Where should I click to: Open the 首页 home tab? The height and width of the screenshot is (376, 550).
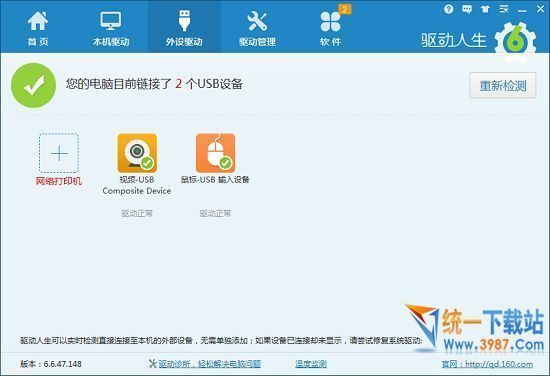pos(38,28)
